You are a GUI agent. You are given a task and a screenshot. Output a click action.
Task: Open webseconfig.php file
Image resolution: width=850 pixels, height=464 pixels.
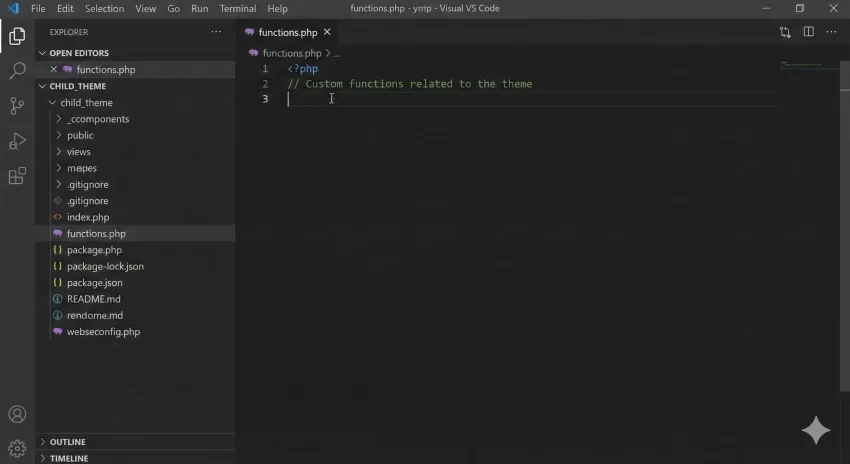[x=103, y=332]
